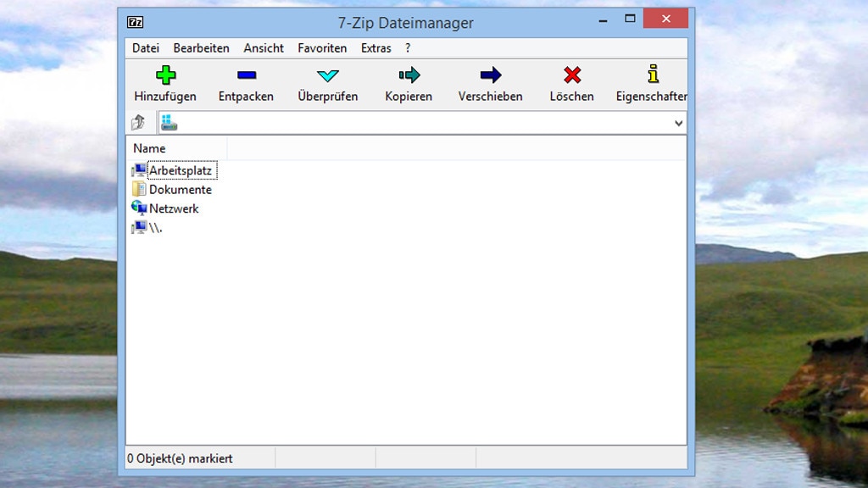Click the 7z logo in title bar
This screenshot has width=868, height=488.
[x=135, y=22]
